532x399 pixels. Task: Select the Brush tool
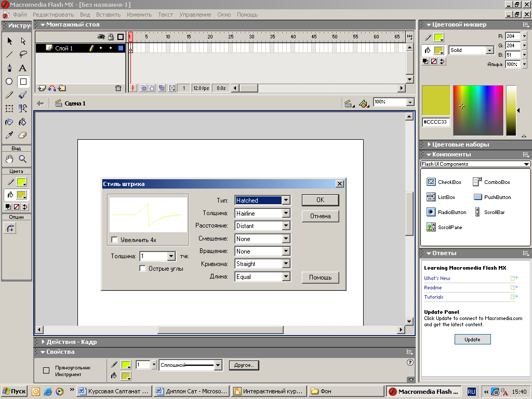pyautogui.click(x=23, y=95)
